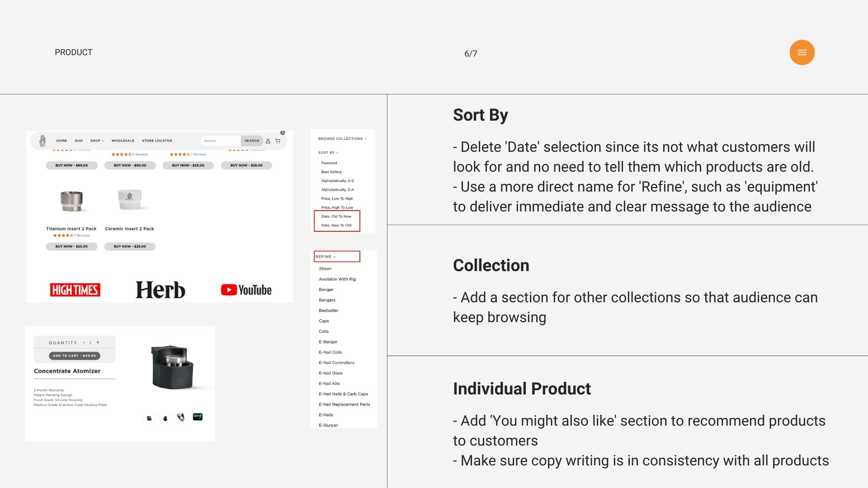
Task: Collapse the Sort By list
Action: (328, 153)
